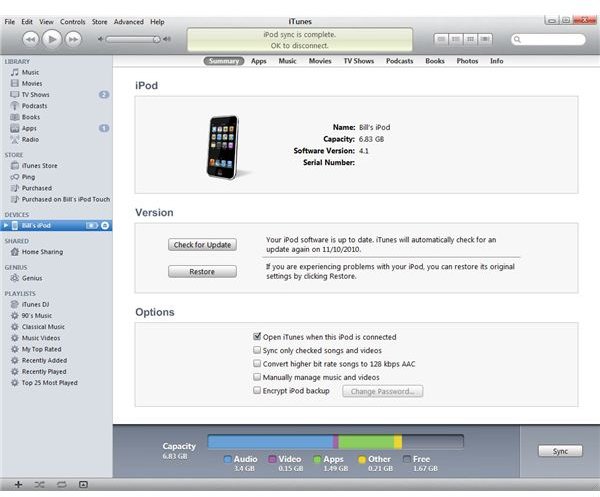Viewport: 600px width, 497px height.
Task: Click the next track fast-forward button
Action: (x=73, y=39)
